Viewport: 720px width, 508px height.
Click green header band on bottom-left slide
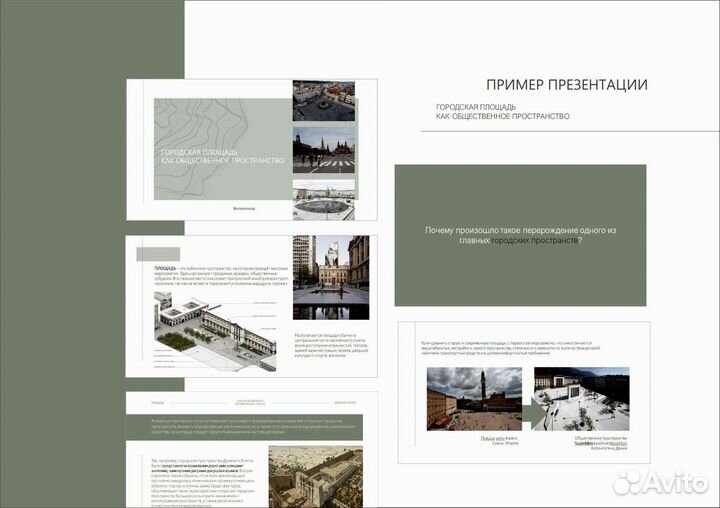[250, 427]
